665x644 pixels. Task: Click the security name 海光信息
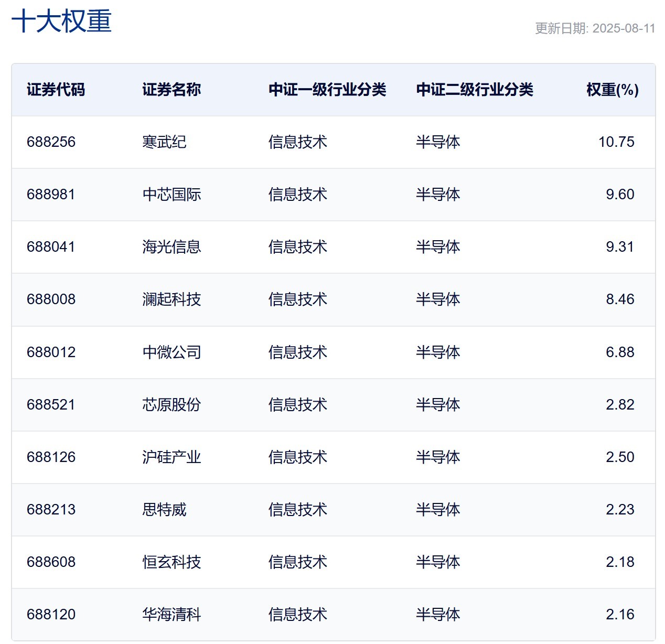[x=171, y=247]
